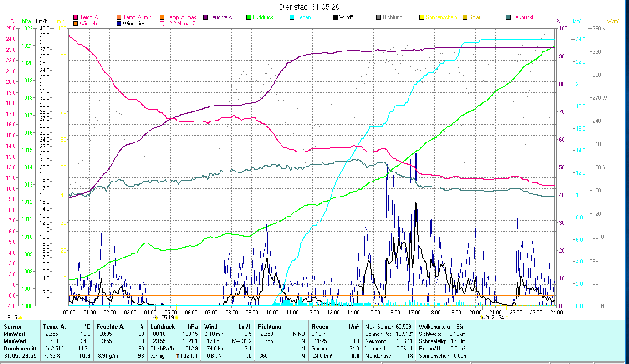
Task: Click the Regen/1h 0.0l/m² entry
Action: point(442,348)
